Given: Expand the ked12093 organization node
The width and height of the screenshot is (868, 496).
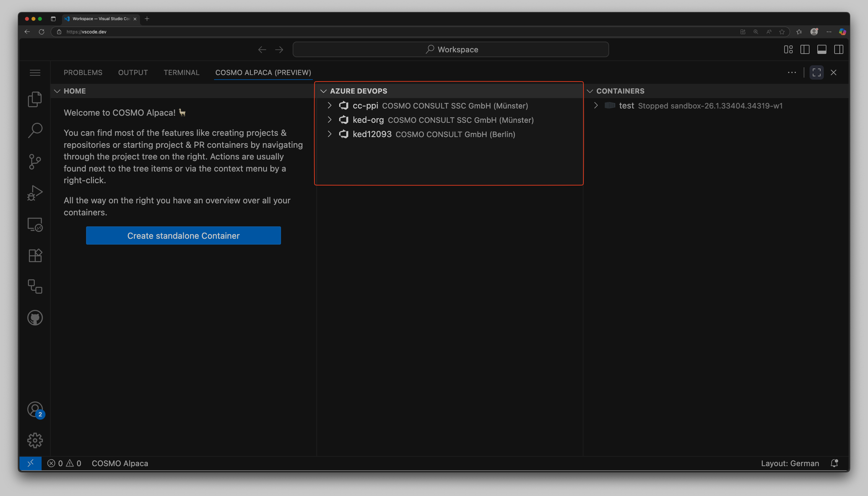Looking at the screenshot, I should coord(329,134).
